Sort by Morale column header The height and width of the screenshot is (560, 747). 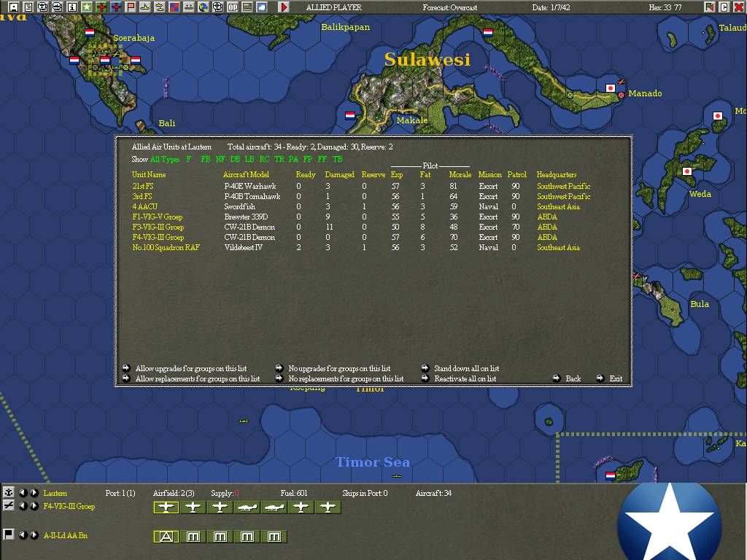coord(460,175)
